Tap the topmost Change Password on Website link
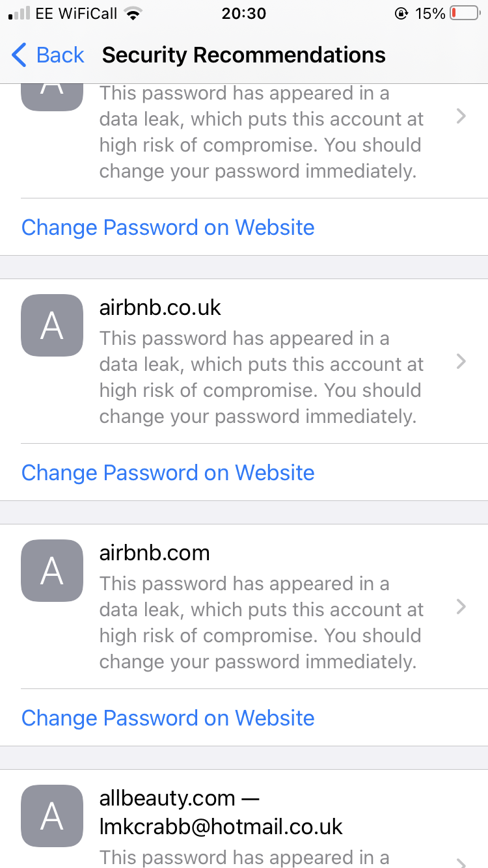Viewport: 488px width, 868px height. (x=168, y=227)
